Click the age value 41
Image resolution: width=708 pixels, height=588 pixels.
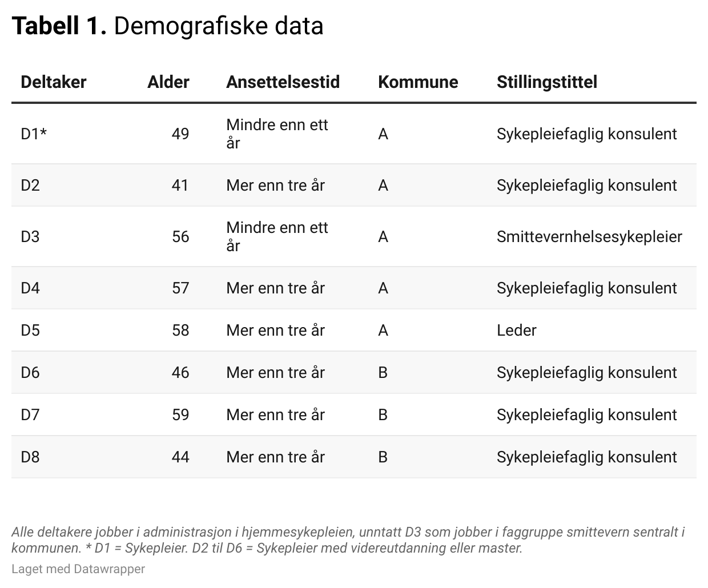(x=180, y=186)
